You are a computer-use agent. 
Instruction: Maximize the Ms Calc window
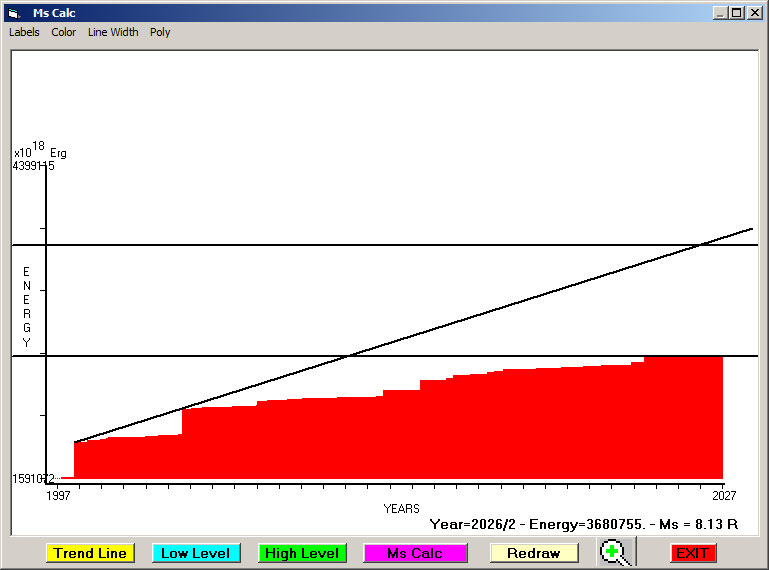point(737,13)
